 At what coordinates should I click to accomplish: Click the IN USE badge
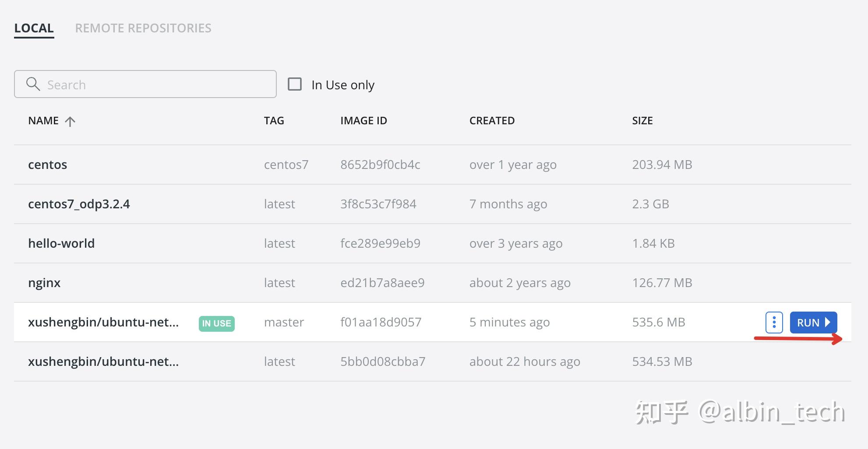(x=216, y=323)
